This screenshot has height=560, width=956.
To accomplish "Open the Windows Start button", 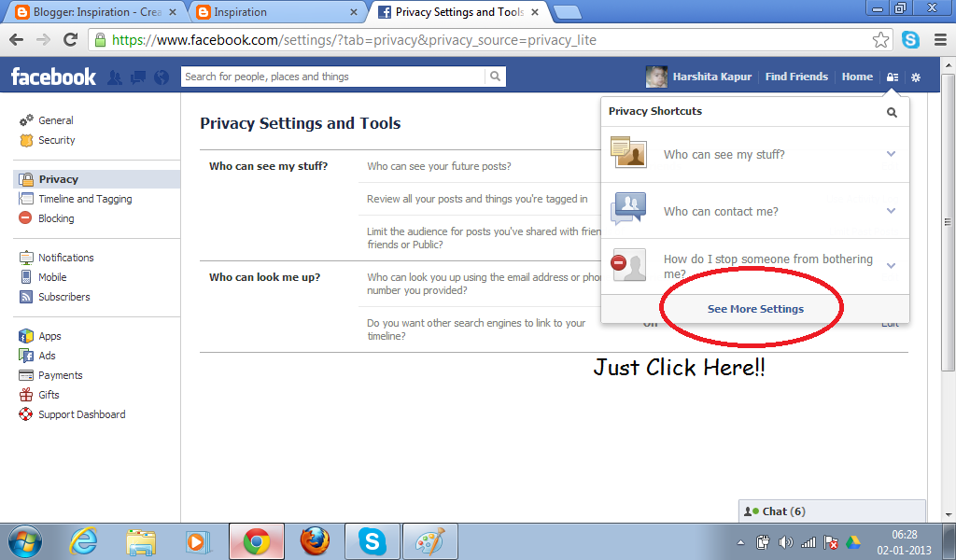I will [25, 541].
